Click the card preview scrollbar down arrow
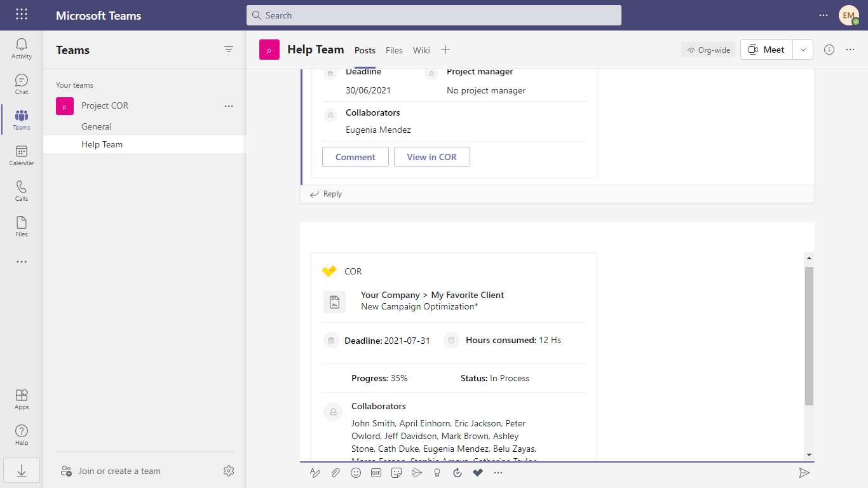This screenshot has width=868, height=488. coord(809,455)
